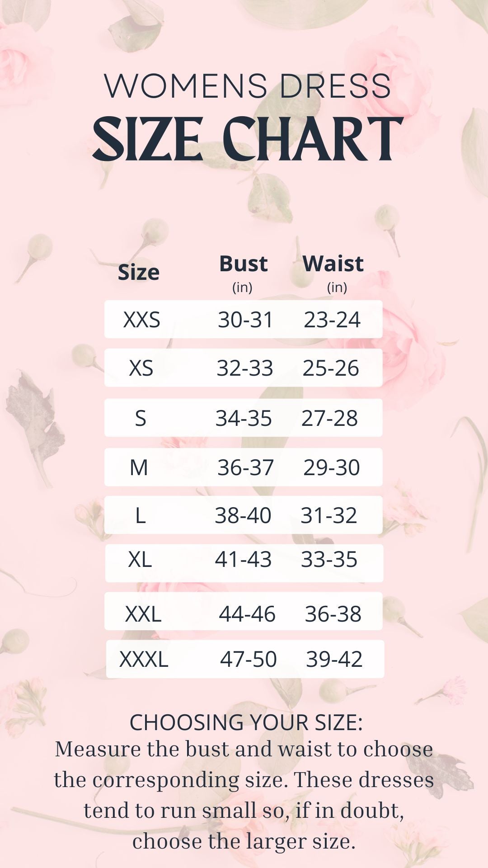This screenshot has width=488, height=868.
Task: Select the XS size row label
Action: [x=141, y=368]
